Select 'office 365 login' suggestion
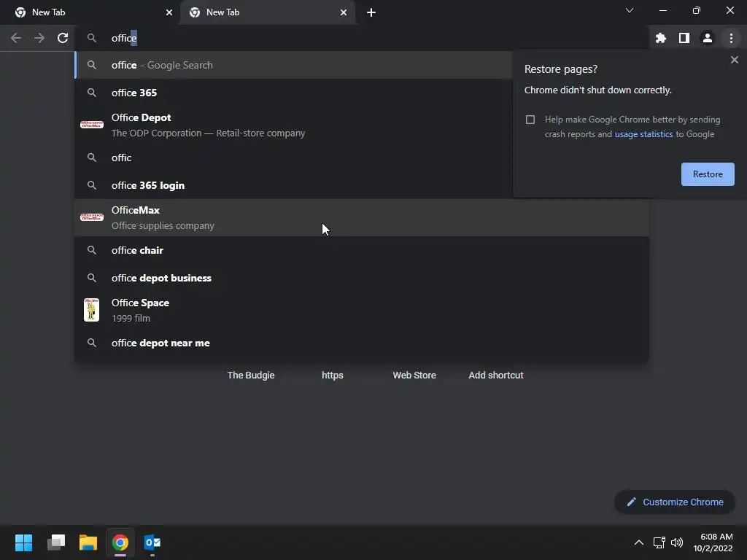Image resolution: width=747 pixels, height=560 pixels. 293,186
